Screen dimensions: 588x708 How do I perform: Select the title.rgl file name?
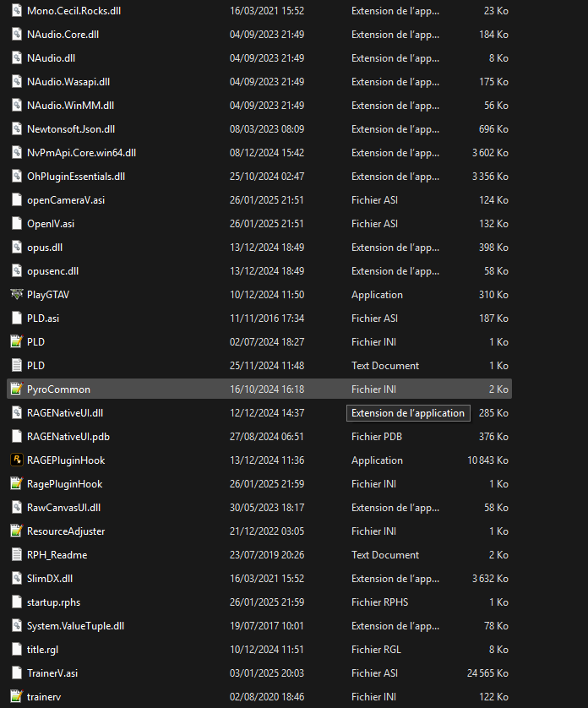(x=42, y=650)
